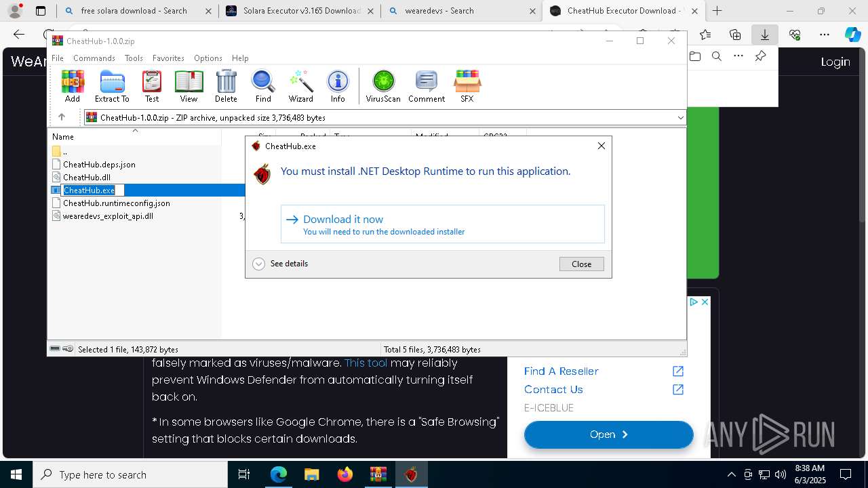
Task: Click WinRAR taskbar icon
Action: [x=378, y=474]
